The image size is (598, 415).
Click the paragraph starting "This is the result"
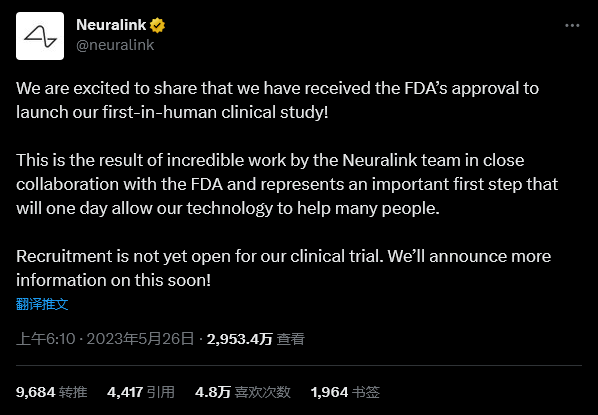click(287, 185)
